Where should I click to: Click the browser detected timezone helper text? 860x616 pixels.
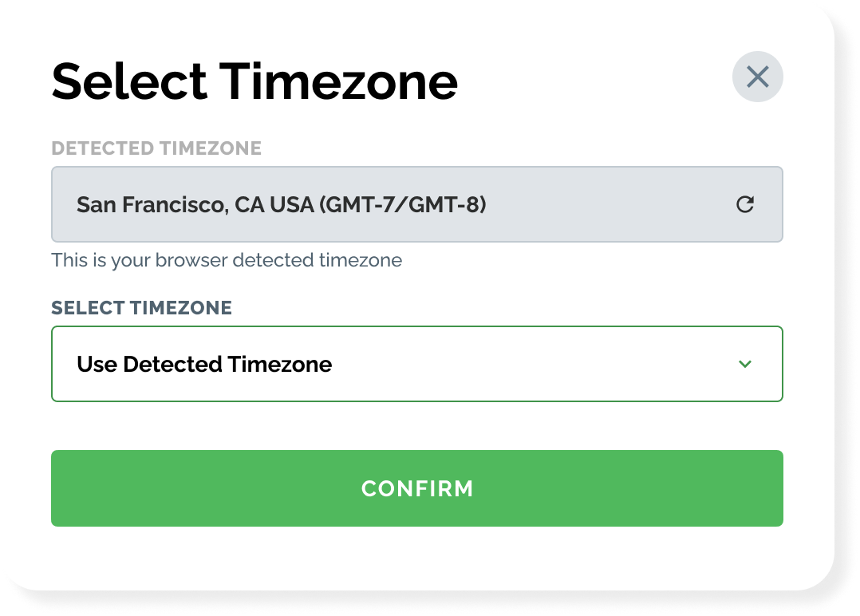(227, 260)
